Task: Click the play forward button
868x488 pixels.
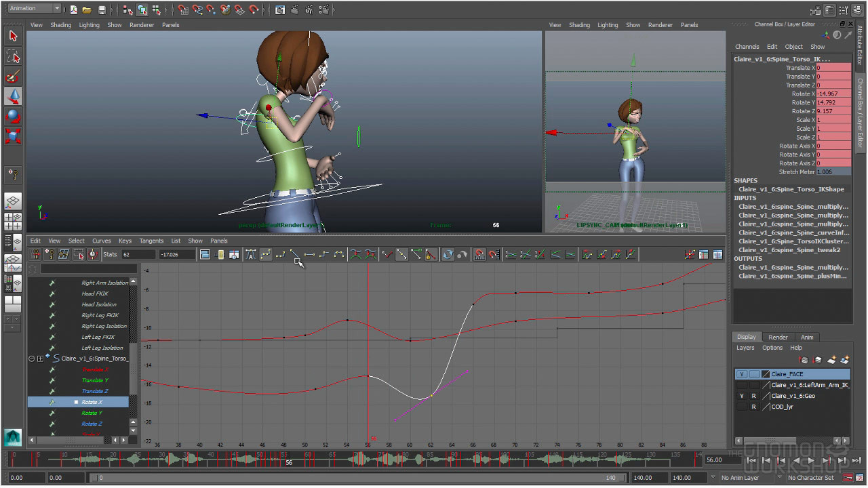Action: coord(811,461)
